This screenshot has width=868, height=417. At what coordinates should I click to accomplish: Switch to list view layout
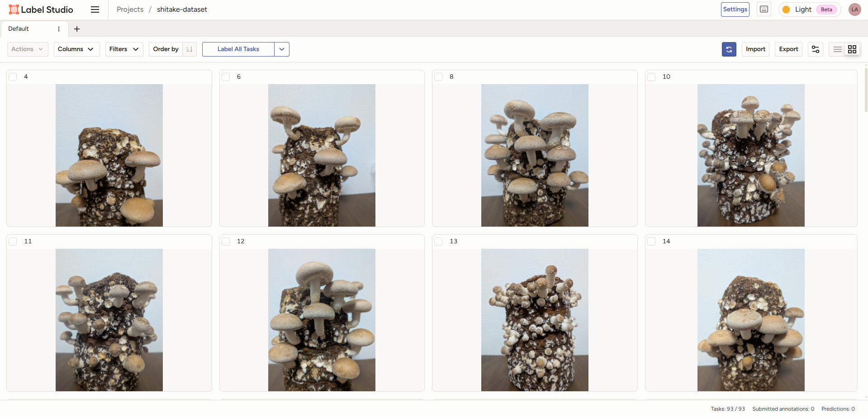[837, 49]
